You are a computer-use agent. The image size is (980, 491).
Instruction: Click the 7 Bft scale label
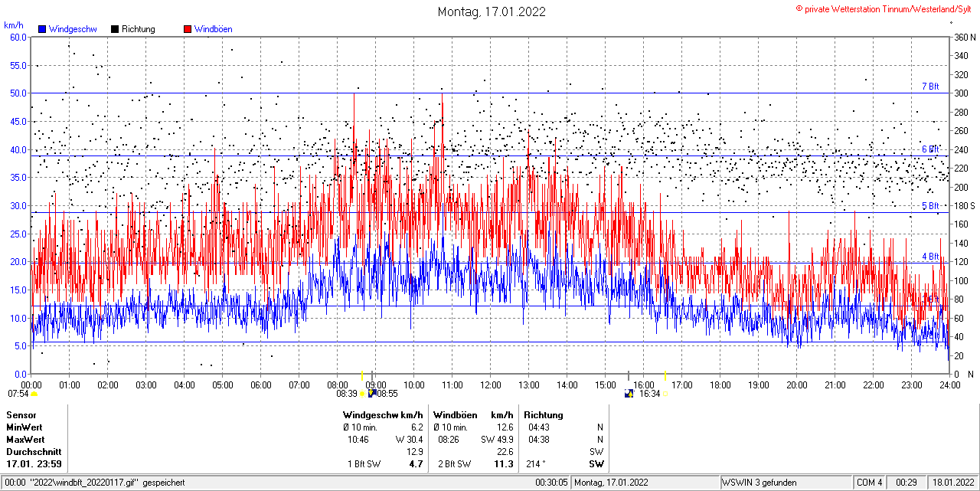930,87
